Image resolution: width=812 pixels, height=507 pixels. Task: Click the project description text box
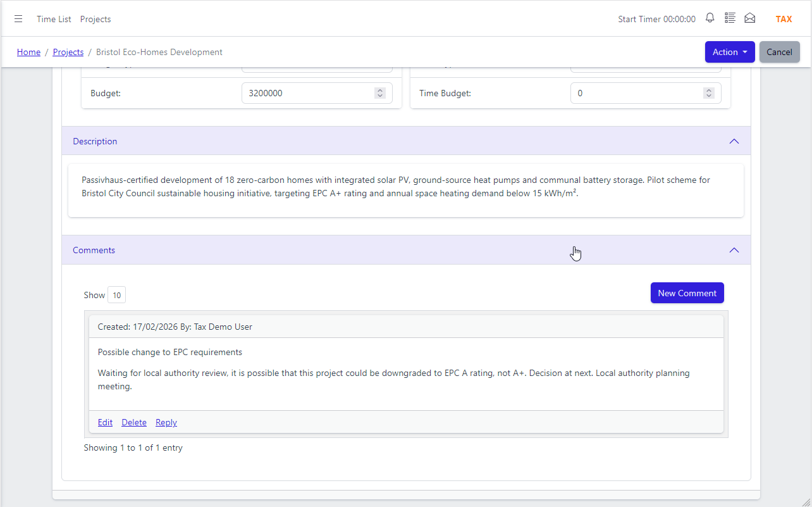click(x=406, y=191)
